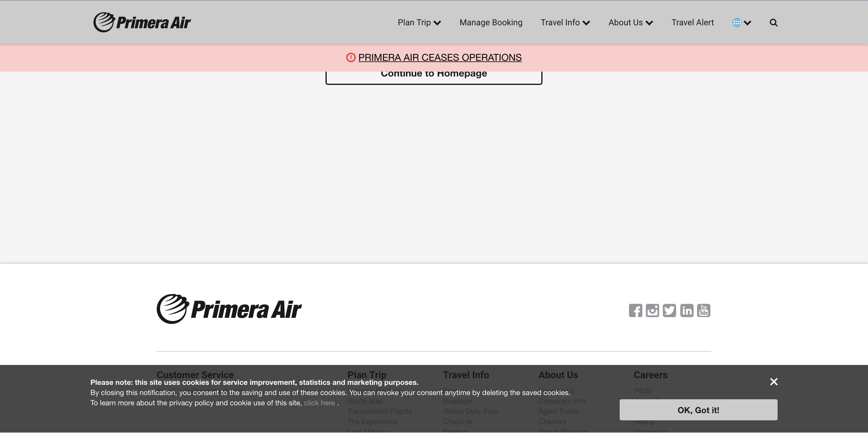Click the search magnifier icon
Image resolution: width=868 pixels, height=433 pixels.
pos(773,23)
